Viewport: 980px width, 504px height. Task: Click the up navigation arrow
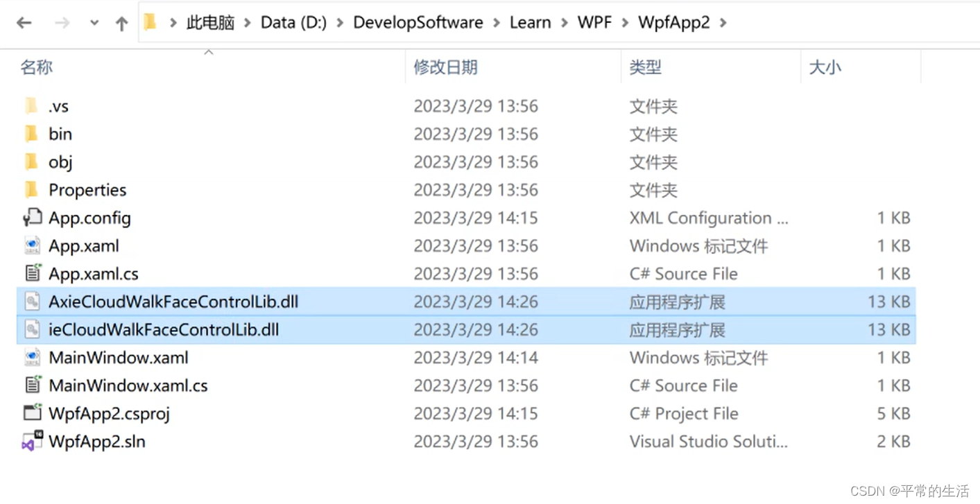[121, 22]
